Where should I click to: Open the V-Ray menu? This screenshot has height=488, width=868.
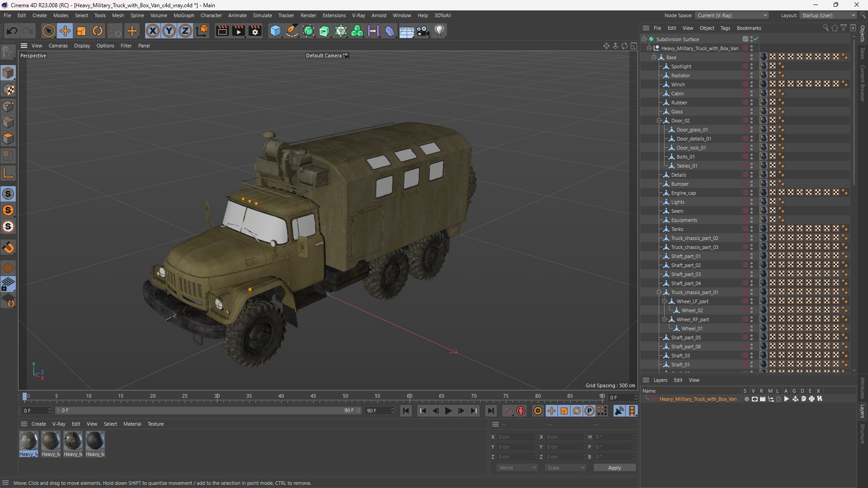tap(358, 15)
